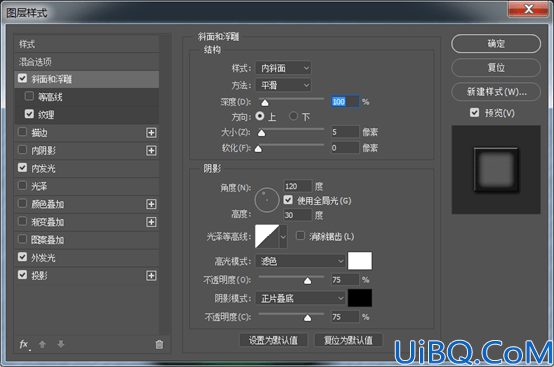Select the 上 direction radio button
The image size is (554, 367).
(x=260, y=116)
